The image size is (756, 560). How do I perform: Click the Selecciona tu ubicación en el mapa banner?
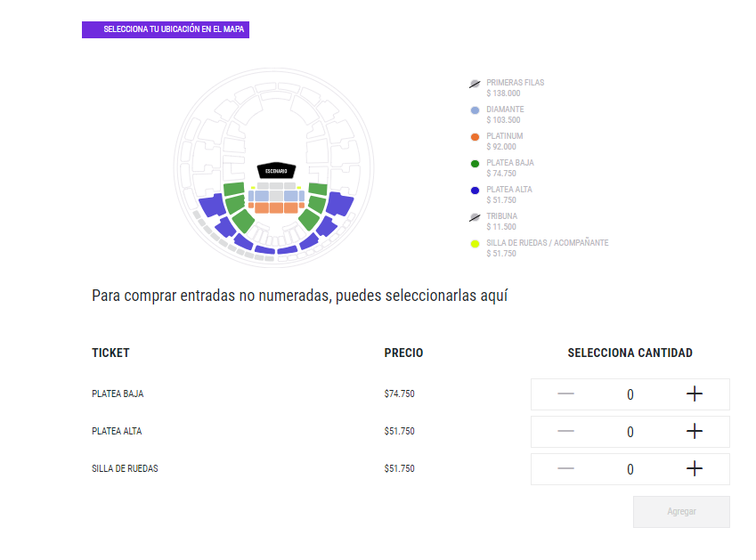click(x=166, y=29)
